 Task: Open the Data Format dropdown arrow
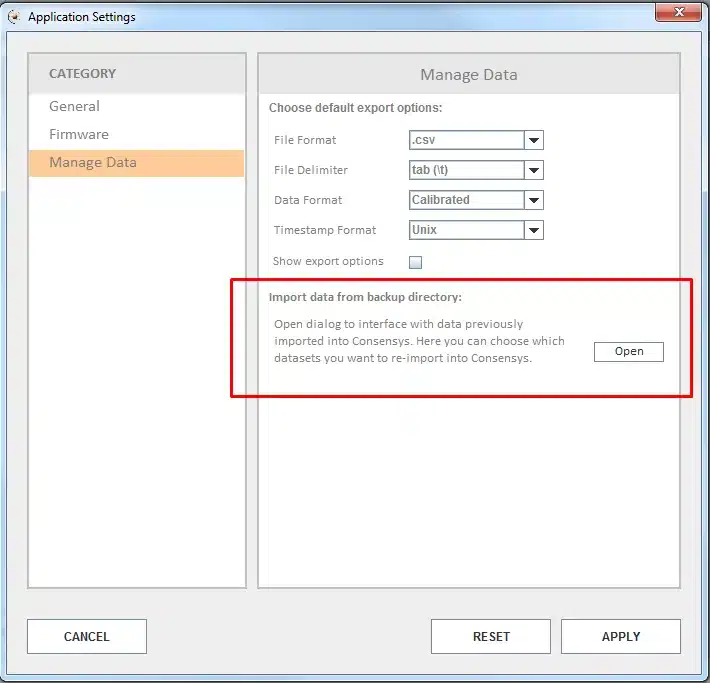(533, 200)
